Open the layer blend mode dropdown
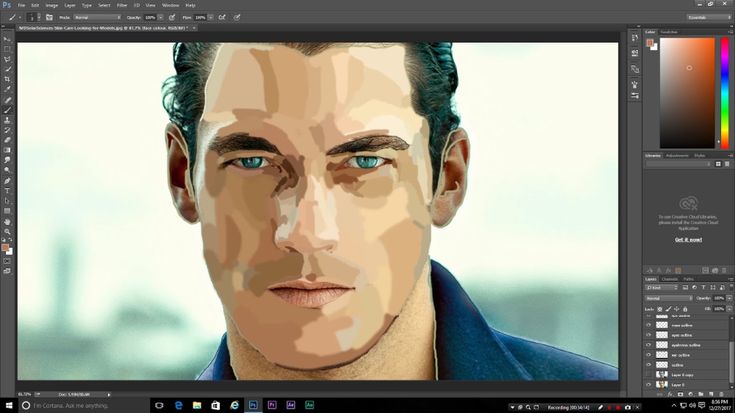 (668, 298)
